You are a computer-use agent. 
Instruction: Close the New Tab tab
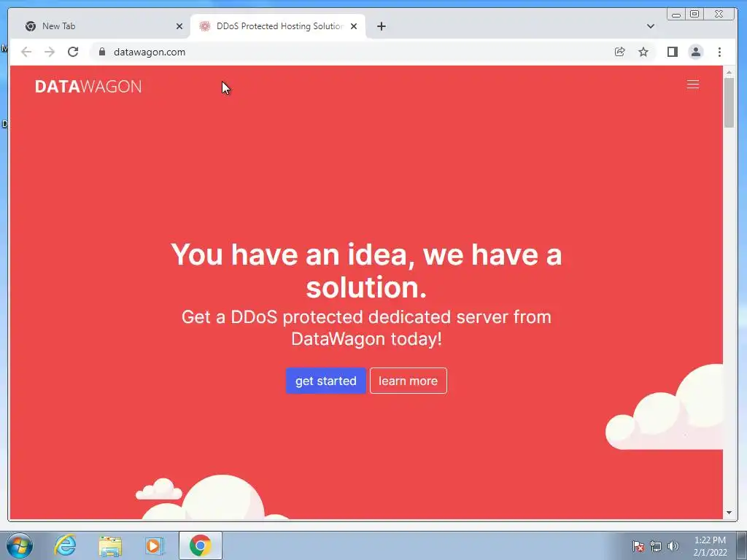(x=179, y=26)
